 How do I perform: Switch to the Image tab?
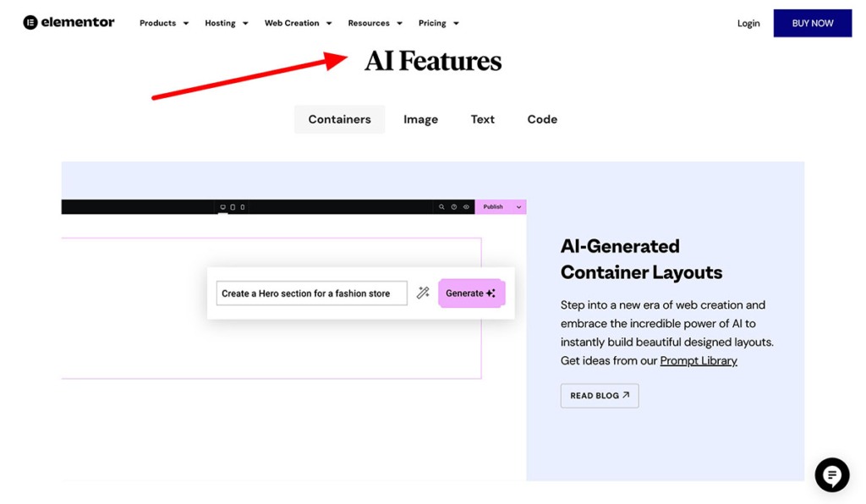tap(420, 119)
